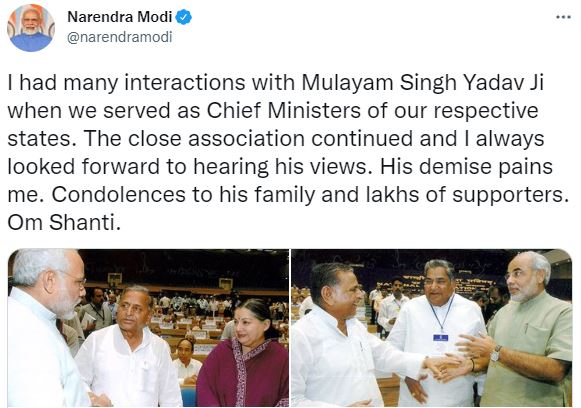Open the three-dot more options menu
The width and height of the screenshot is (581, 408).
click(x=564, y=17)
